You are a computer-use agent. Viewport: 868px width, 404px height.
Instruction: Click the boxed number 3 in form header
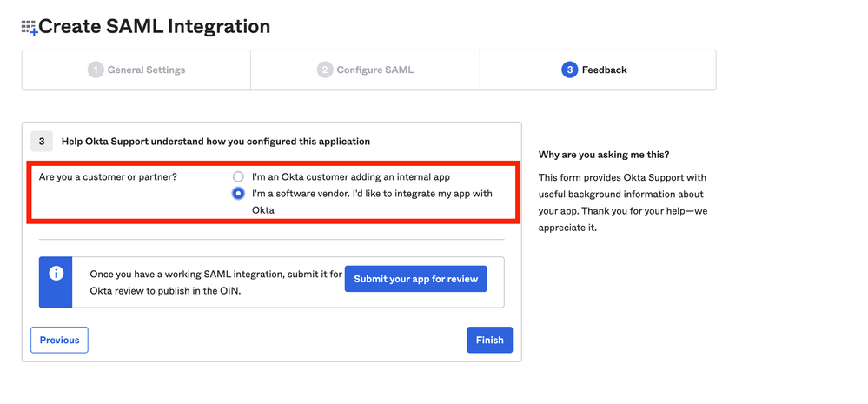(x=42, y=142)
